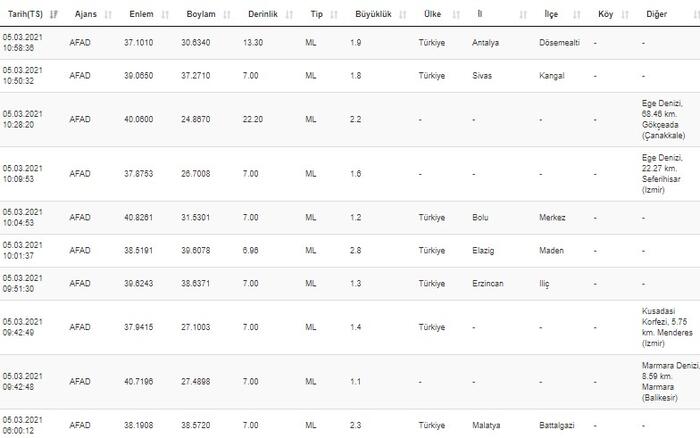Select the Antalya Dösemealti earthquake row
This screenshot has width=700, height=438.
tap(350, 43)
